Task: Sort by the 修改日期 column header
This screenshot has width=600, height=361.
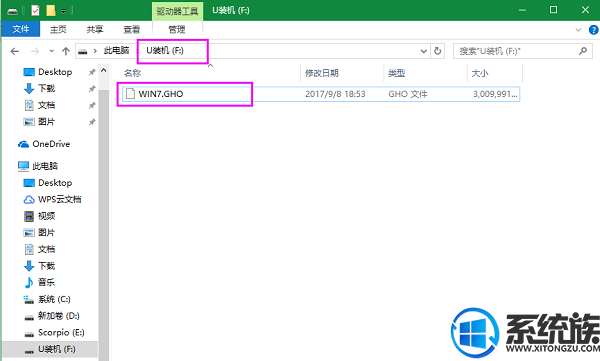Action: tap(321, 73)
